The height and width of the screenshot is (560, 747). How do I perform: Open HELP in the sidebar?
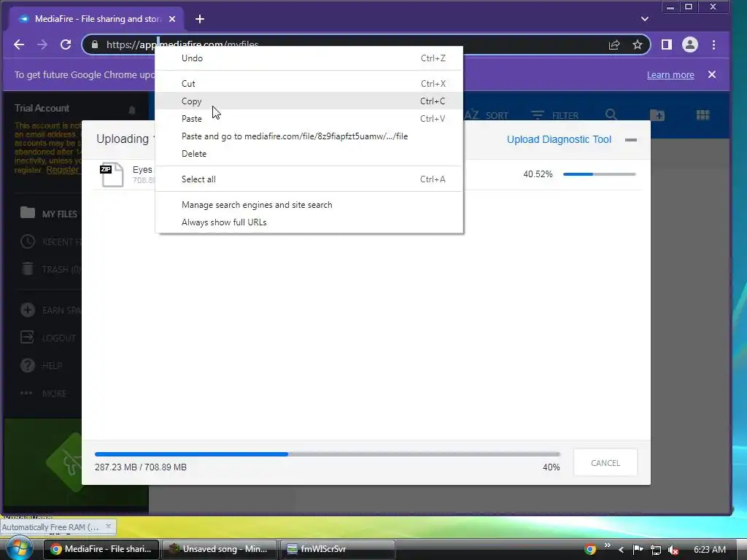[42, 365]
